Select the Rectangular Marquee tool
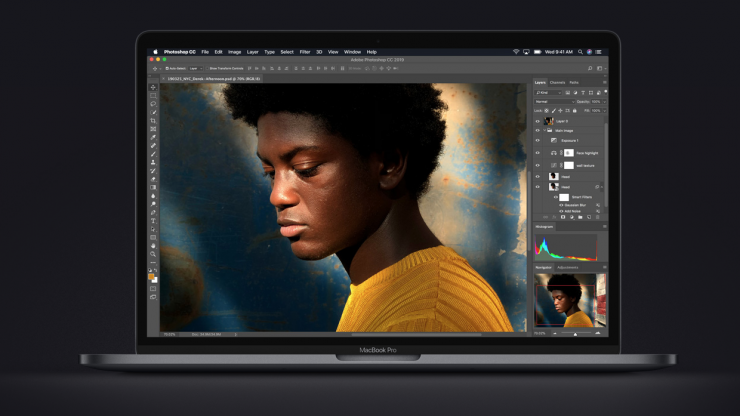The width and height of the screenshot is (740, 416). pos(153,96)
